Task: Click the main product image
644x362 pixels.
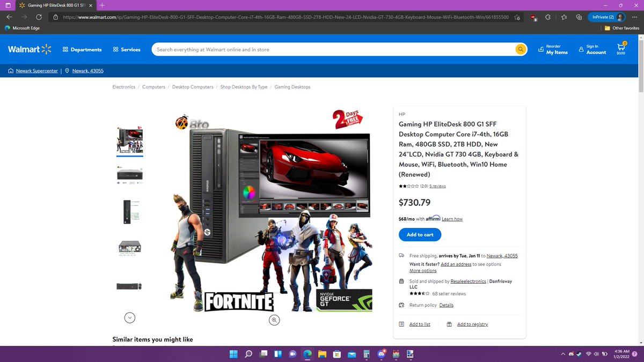Action: click(271, 210)
